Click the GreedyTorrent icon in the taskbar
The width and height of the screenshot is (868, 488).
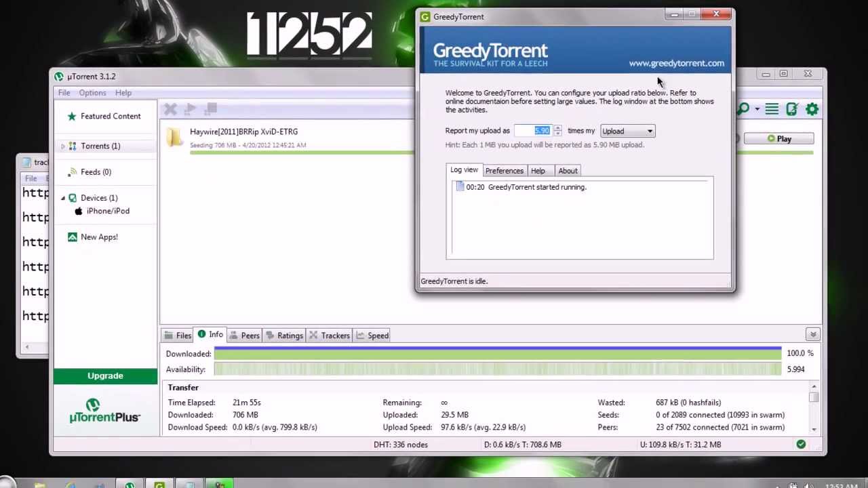click(159, 485)
